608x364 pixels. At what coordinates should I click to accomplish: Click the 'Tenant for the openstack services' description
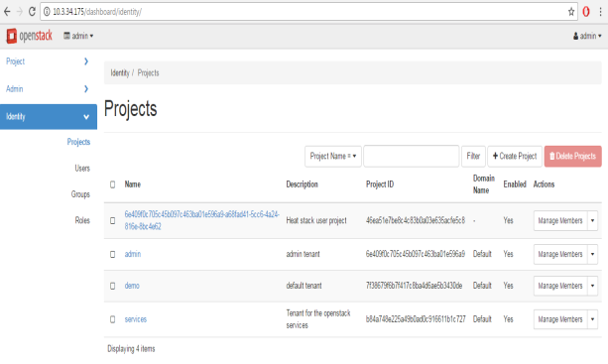[318, 319]
